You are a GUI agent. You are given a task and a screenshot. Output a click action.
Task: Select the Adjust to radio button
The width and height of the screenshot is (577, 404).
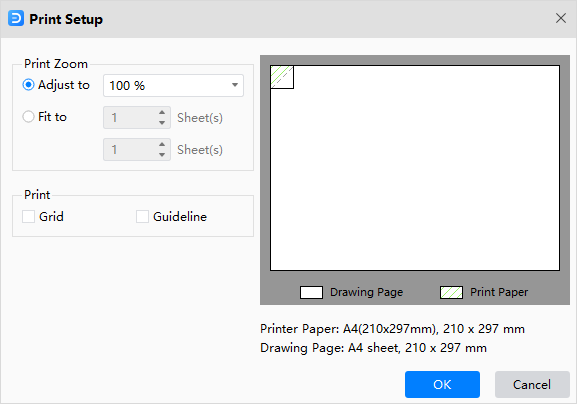28,85
